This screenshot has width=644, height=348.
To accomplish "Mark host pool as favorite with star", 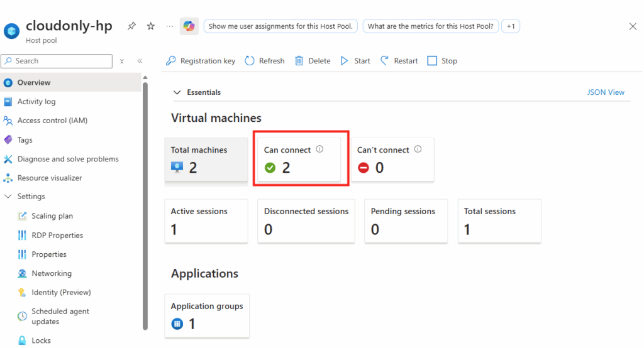I will click(x=150, y=26).
